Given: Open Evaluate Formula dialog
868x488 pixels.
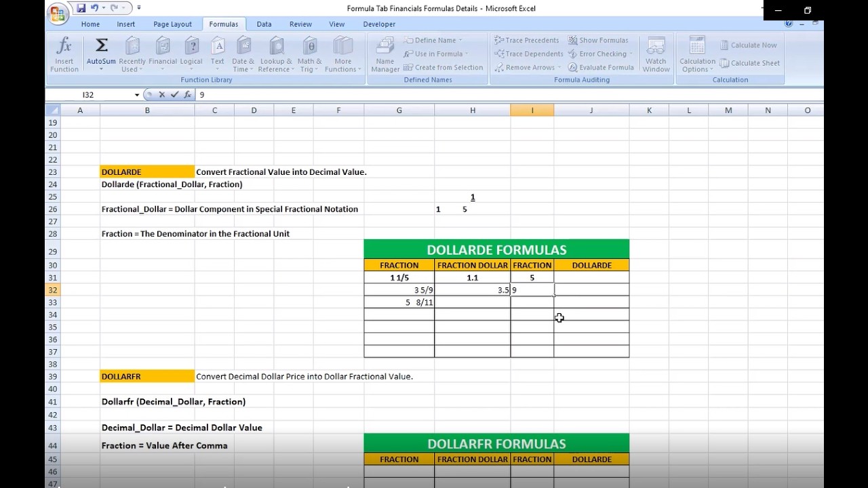Looking at the screenshot, I should (x=601, y=67).
